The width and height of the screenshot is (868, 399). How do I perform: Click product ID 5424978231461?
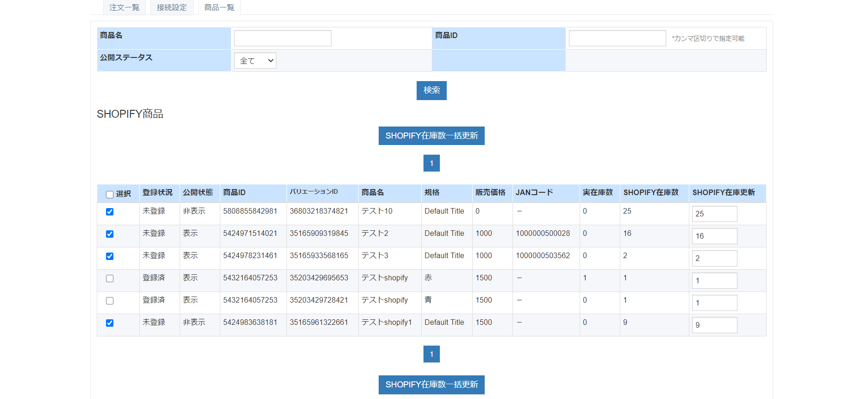(x=250, y=255)
